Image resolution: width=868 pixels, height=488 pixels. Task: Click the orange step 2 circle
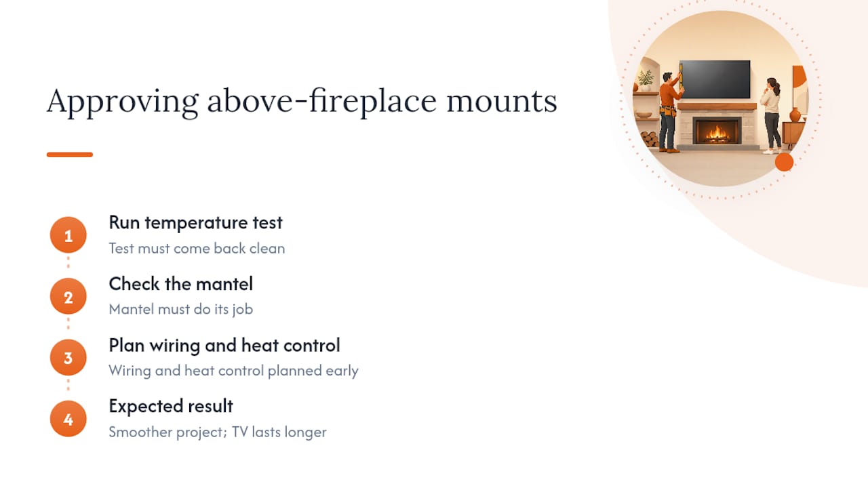[x=68, y=297]
